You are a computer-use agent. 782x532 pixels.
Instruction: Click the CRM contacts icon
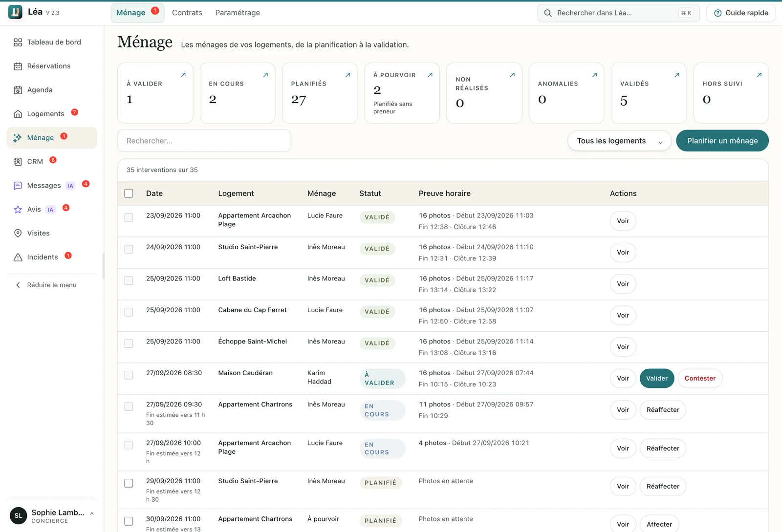point(18,162)
